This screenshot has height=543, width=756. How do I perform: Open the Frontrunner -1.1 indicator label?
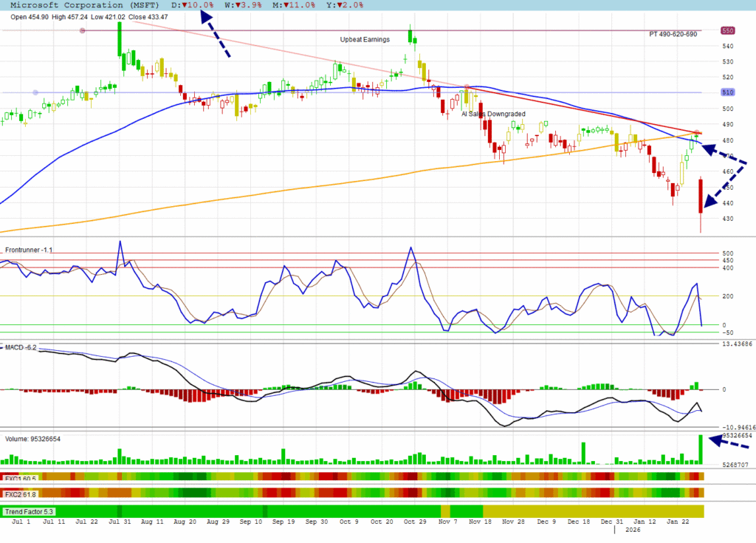(x=29, y=250)
